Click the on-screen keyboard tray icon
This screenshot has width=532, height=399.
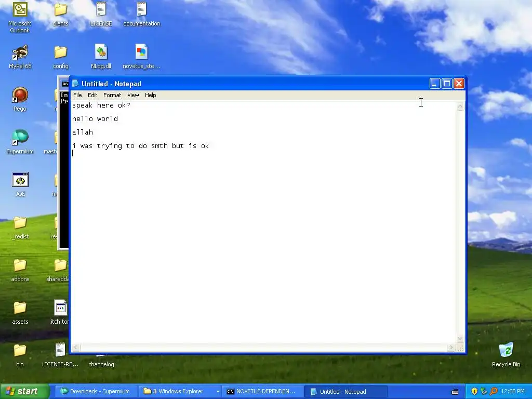(x=455, y=392)
